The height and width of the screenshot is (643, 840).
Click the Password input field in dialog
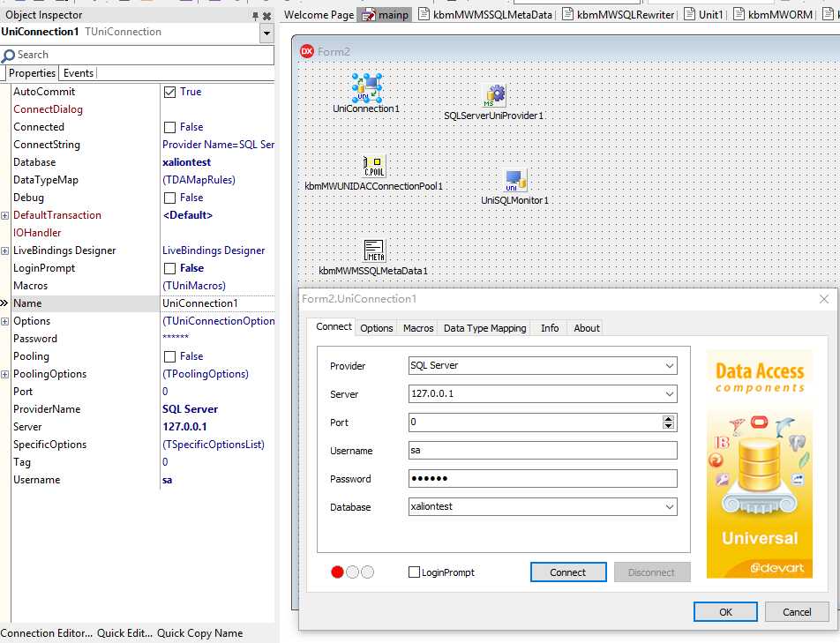pyautogui.click(x=543, y=479)
